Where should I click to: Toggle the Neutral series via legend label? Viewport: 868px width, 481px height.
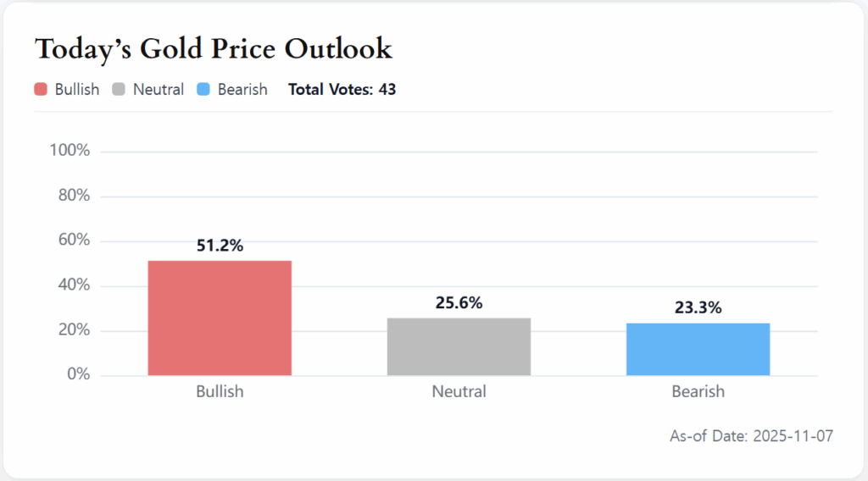159,90
